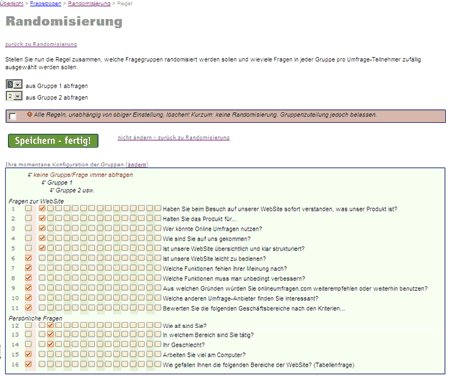Uncheck Gruppe 2 box for question 12
Screen dimensions: 450x379
click(50, 325)
